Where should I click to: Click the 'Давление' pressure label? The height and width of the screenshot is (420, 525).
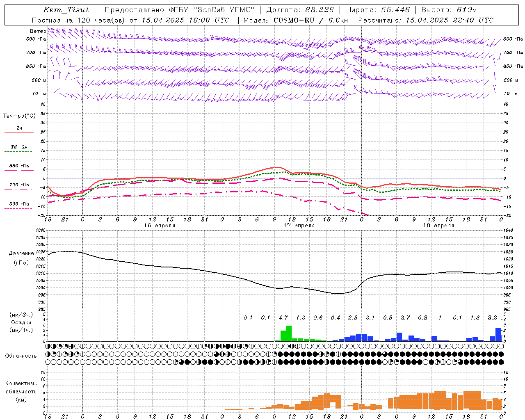point(21,253)
